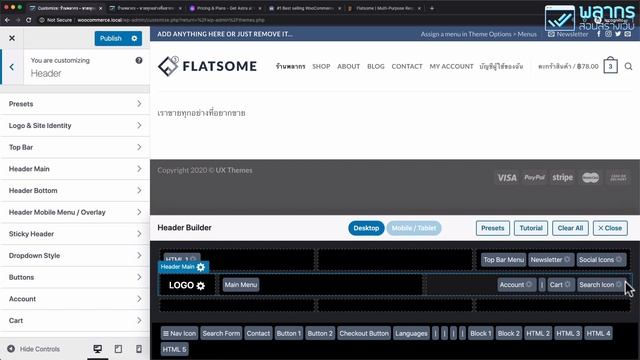Expand the Dropdown Style section
The image size is (640, 360).
click(x=75, y=256)
